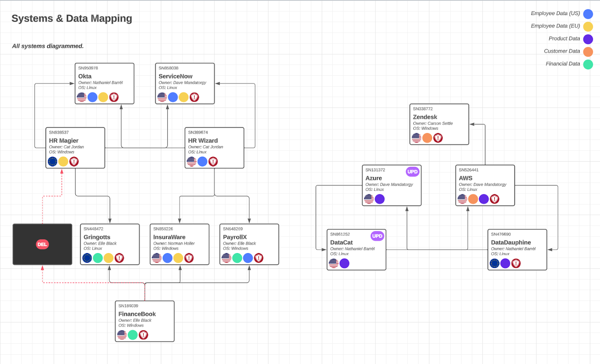Select the HR Magier title text
This screenshot has height=364, width=600.
tap(64, 141)
